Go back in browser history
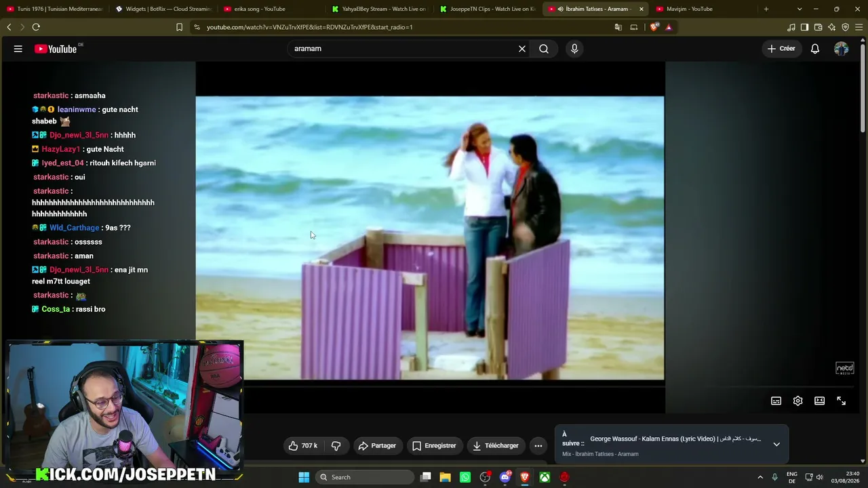Viewport: 868px width, 488px height. click(9, 27)
